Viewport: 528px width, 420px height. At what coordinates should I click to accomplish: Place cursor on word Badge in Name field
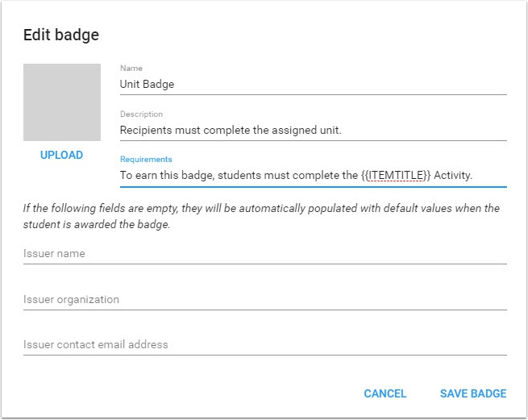(160, 84)
